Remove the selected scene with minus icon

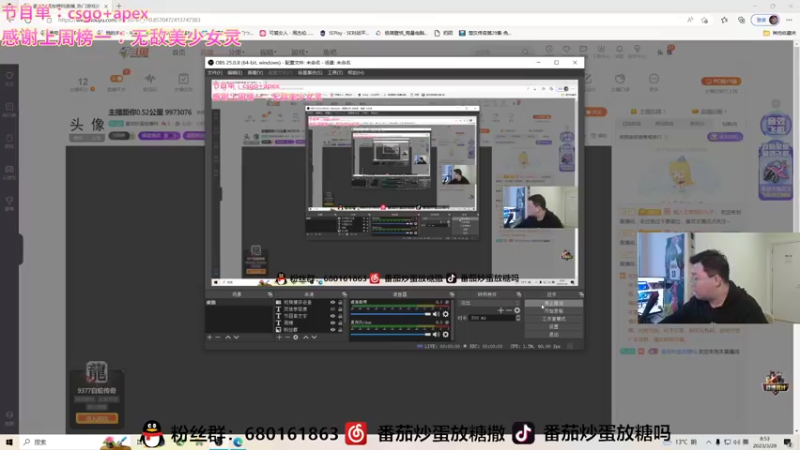tap(218, 337)
